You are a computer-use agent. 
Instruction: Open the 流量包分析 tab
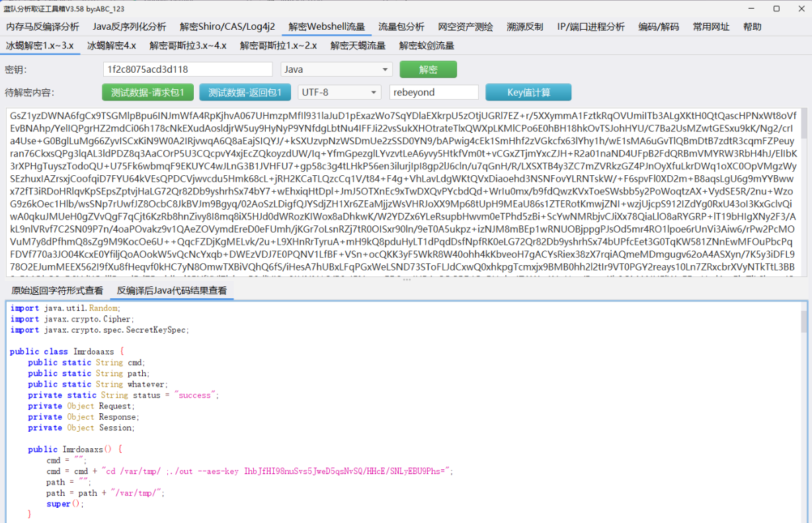coord(401,27)
